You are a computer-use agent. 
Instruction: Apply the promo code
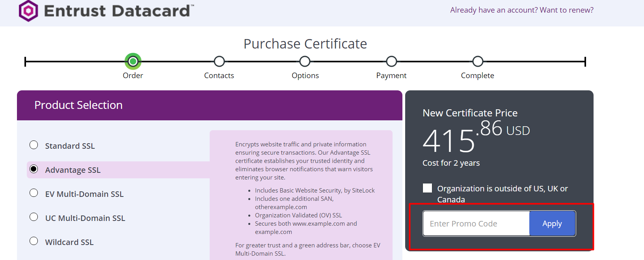[552, 224]
